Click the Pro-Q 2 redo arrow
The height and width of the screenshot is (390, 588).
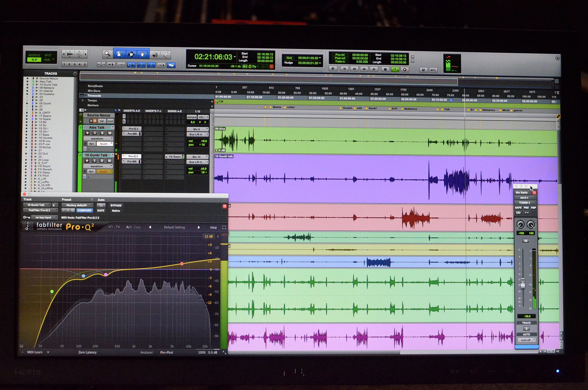[118, 227]
